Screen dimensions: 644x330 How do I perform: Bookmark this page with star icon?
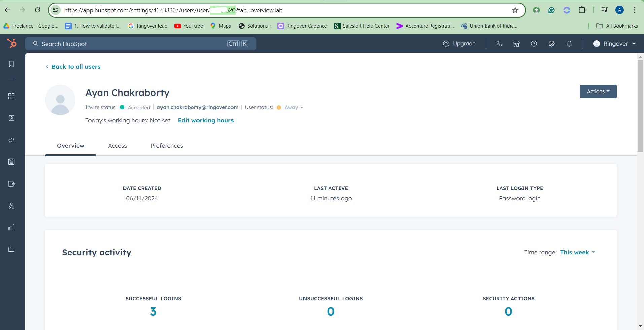(515, 10)
